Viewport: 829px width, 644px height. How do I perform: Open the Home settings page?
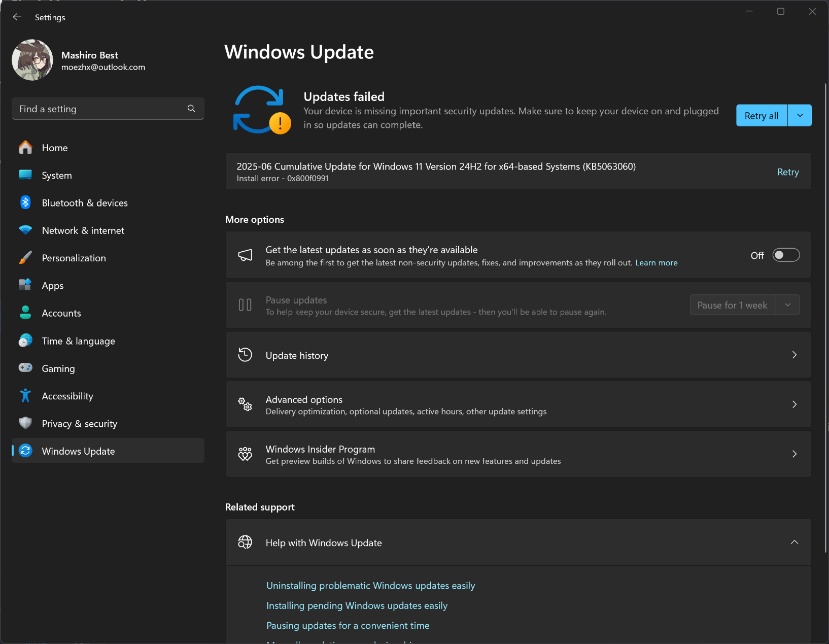(108, 148)
